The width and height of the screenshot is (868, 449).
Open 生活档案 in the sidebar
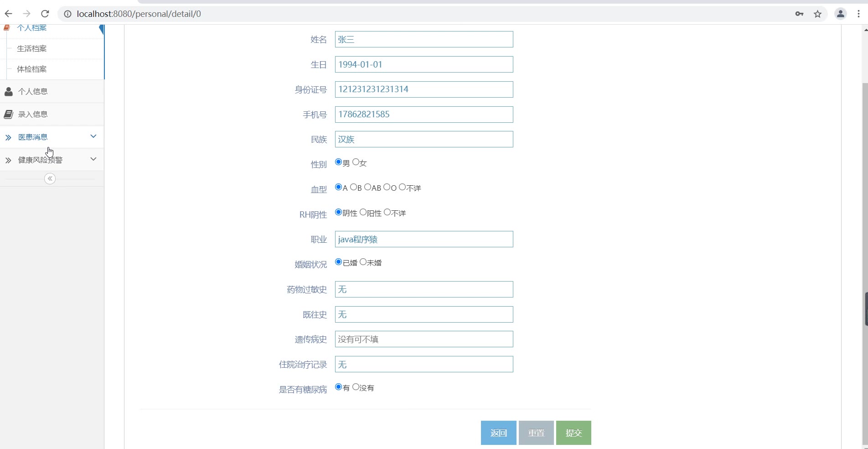32,48
